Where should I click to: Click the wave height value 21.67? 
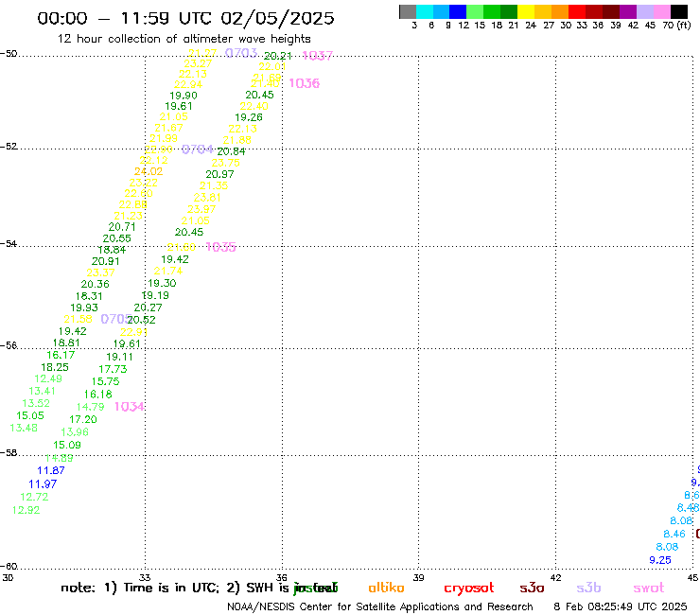tap(168, 128)
